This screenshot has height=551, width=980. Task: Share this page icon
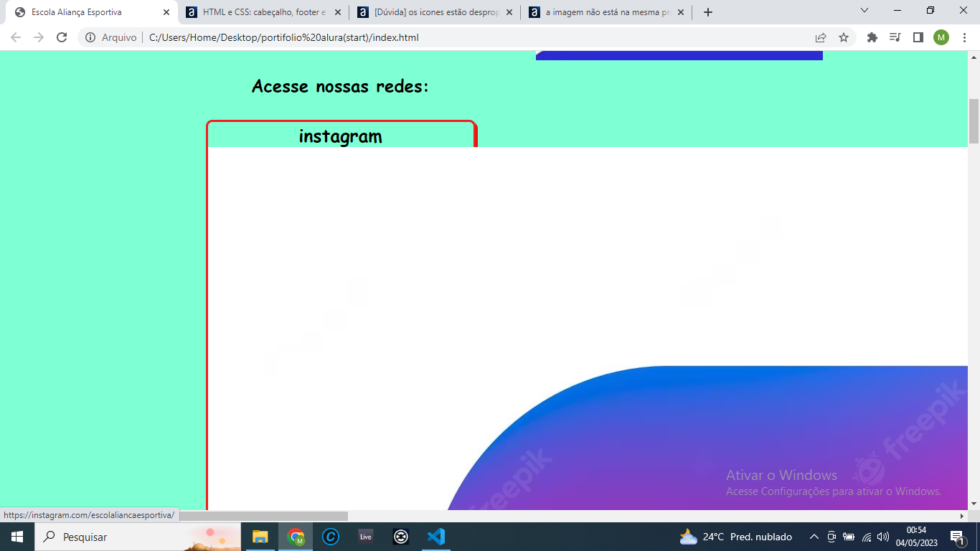point(821,37)
